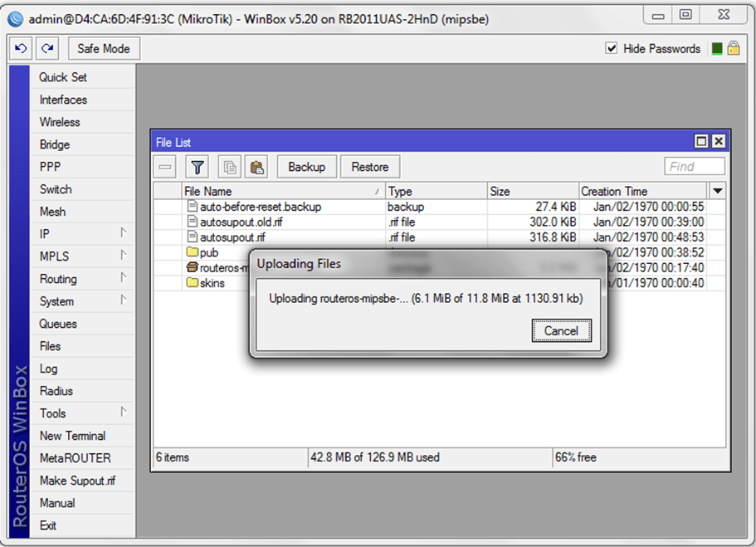Open the column selector dropdown arrow
Viewport: 756px width, 547px height.
click(718, 191)
